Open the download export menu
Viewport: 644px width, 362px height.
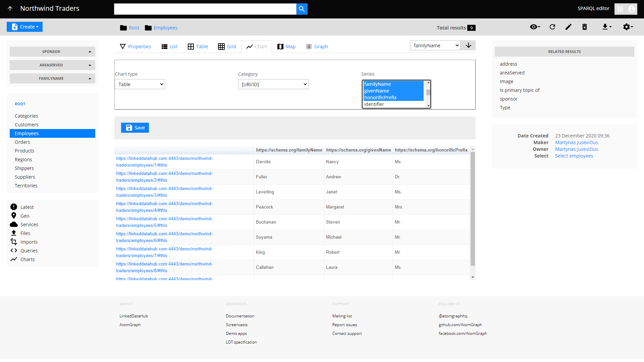(607, 27)
